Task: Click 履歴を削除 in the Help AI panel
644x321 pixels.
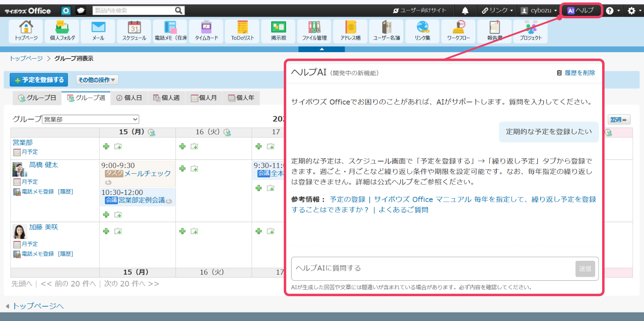Action: click(576, 73)
